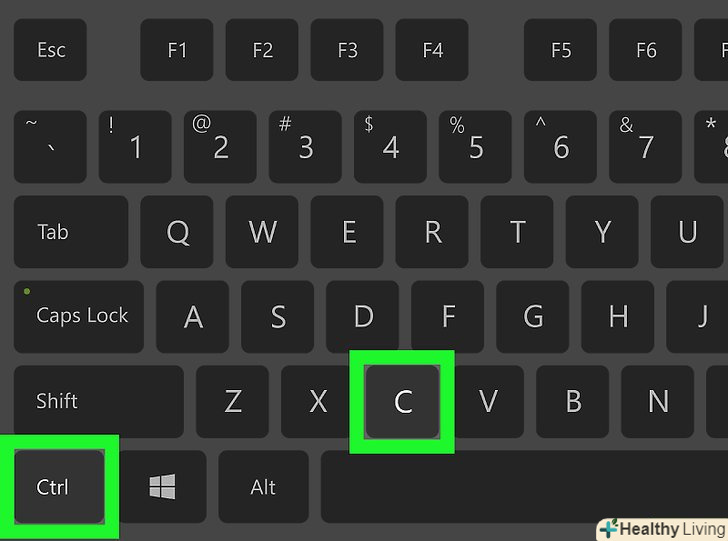This screenshot has height=541, width=728.
Task: Click the 7 key with ampersand symbol
Action: [645, 147]
